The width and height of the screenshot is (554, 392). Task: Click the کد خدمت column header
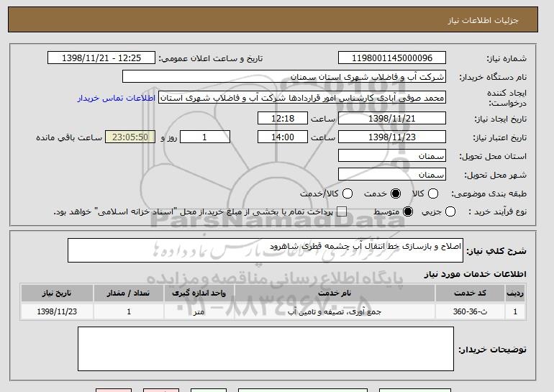pyautogui.click(x=470, y=293)
